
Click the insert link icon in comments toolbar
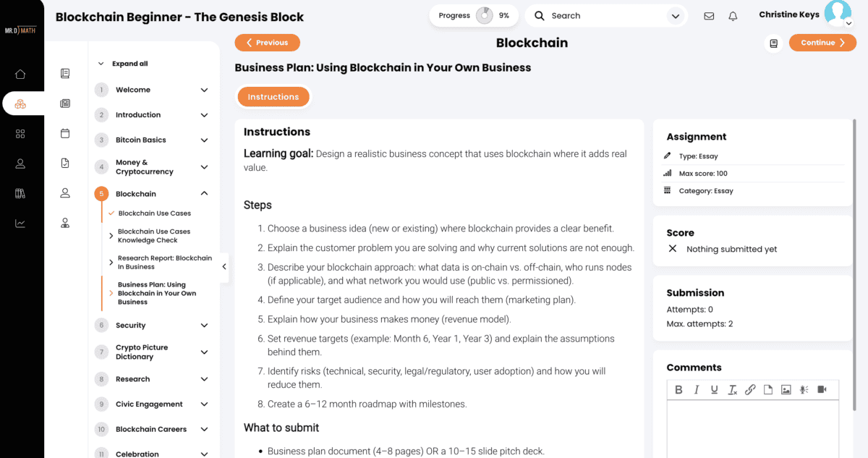click(750, 389)
